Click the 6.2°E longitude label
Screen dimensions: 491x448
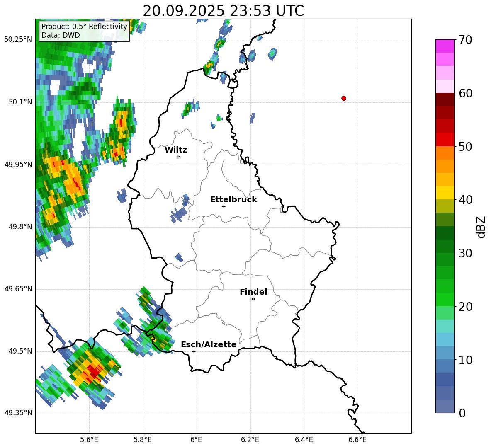coord(250,440)
